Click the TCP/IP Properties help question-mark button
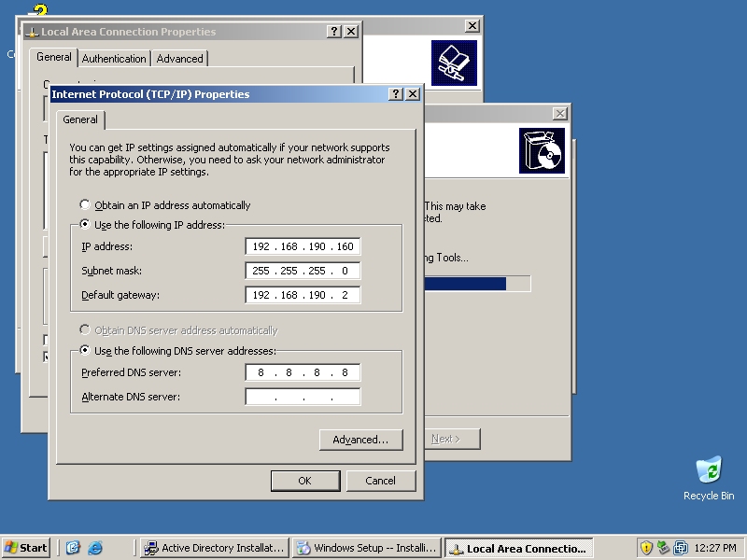 pos(395,94)
